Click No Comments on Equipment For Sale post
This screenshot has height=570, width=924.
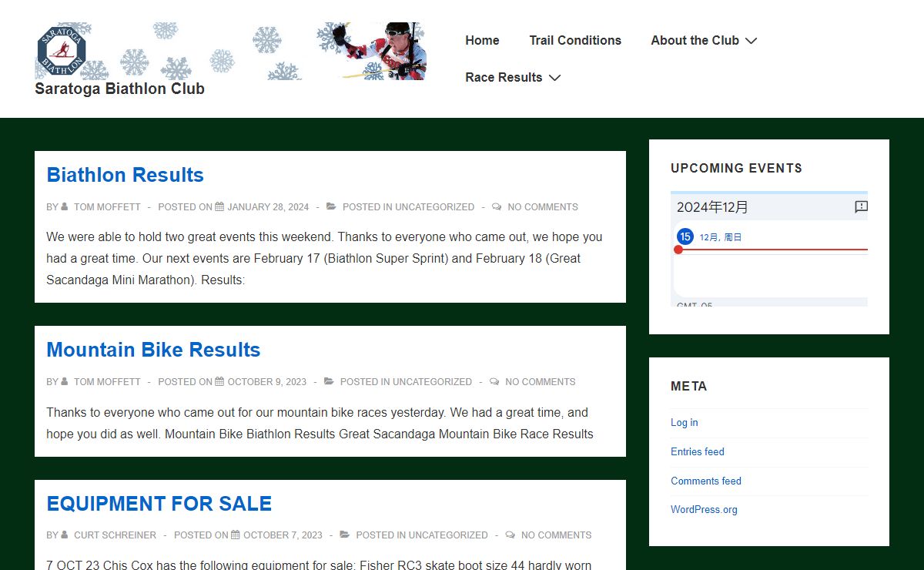[x=557, y=535]
